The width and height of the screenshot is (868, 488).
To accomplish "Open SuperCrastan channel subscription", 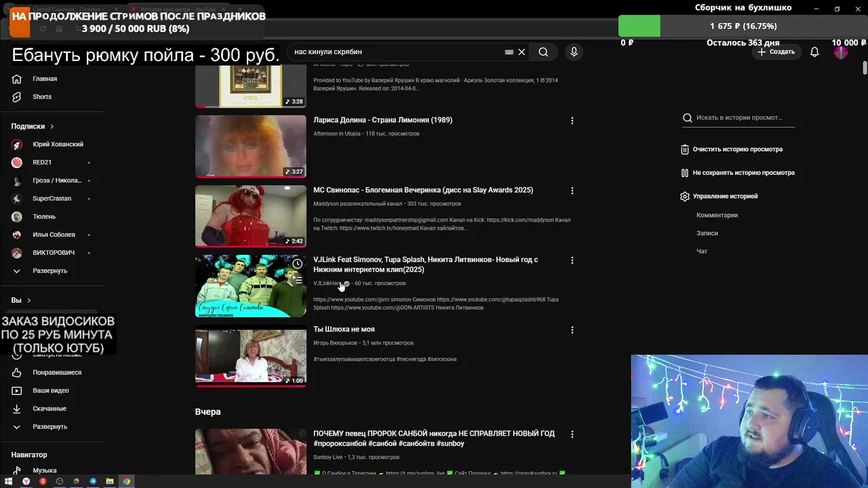I will (52, 199).
